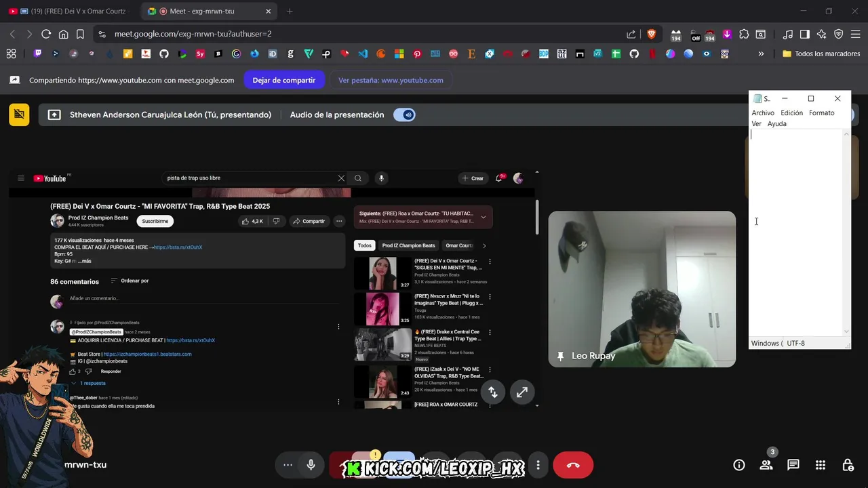Reload the Google Meet page
The height and width of the screenshot is (488, 868).
click(46, 34)
